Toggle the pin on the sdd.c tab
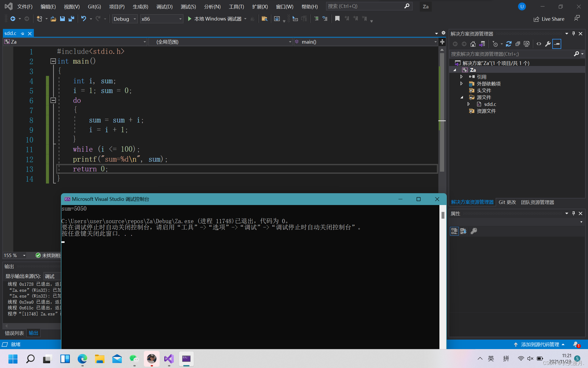The image size is (588, 368). pos(23,34)
